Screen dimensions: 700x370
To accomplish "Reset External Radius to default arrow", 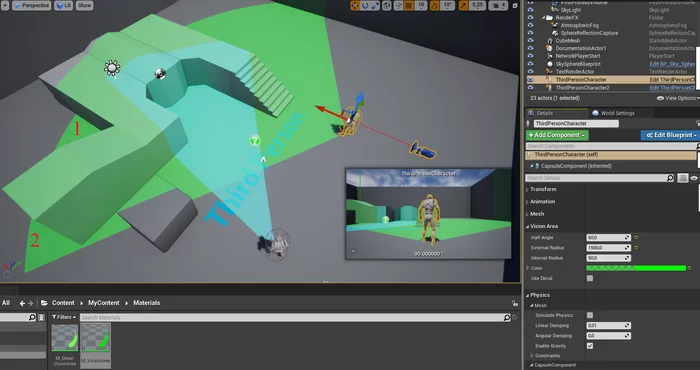I will click(x=636, y=248).
